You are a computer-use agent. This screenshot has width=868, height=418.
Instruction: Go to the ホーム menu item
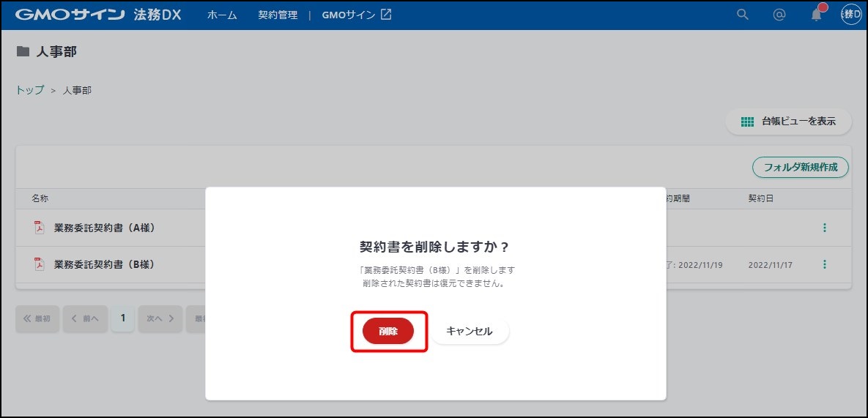222,15
